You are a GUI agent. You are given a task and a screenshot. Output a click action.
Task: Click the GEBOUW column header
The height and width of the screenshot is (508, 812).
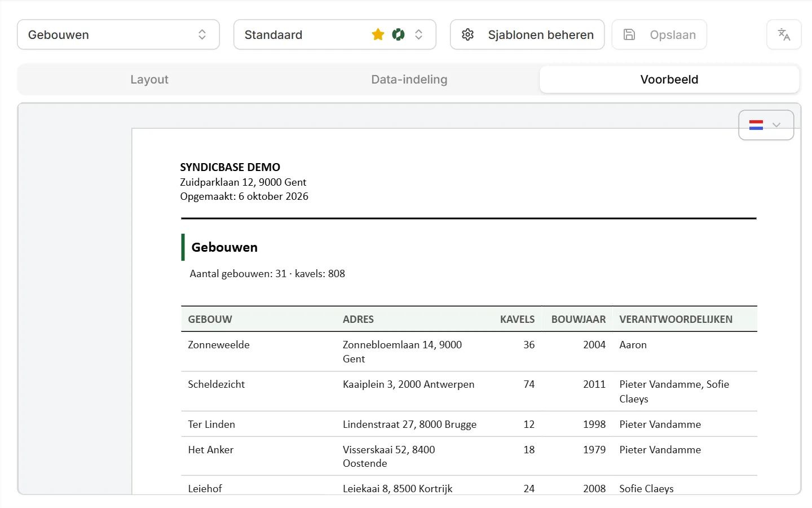pos(210,319)
